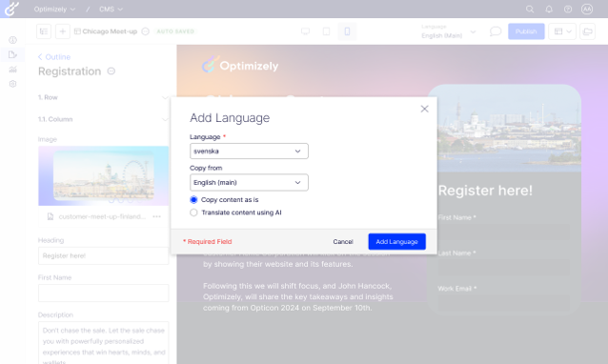Click the Heading field with Register here!
Image resolution: width=608 pixels, height=364 pixels.
[x=103, y=255]
